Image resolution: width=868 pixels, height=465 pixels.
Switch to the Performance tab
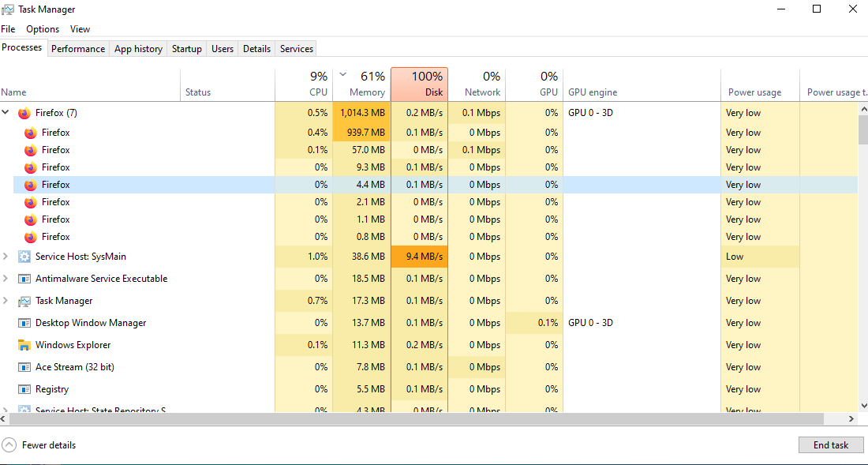78,49
